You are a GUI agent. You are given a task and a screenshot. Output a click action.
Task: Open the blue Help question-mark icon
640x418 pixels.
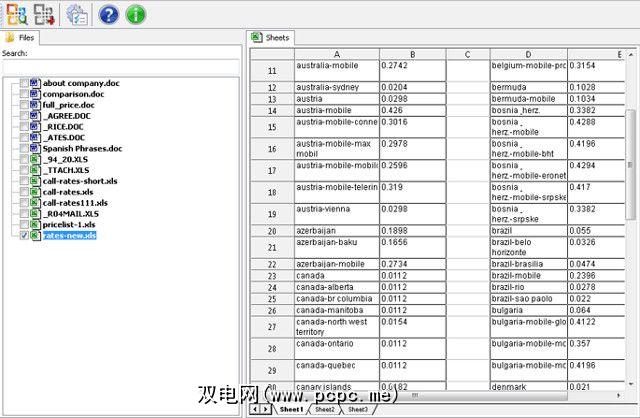tap(109, 15)
